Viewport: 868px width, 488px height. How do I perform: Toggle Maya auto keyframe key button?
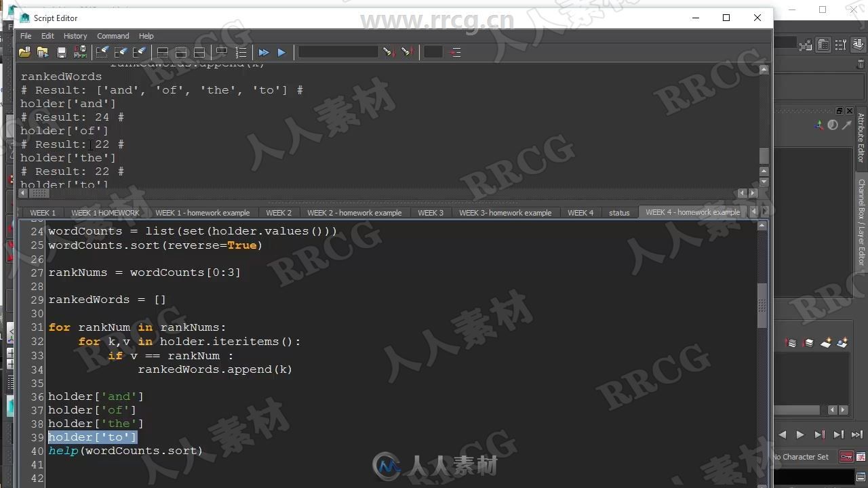[x=846, y=457]
